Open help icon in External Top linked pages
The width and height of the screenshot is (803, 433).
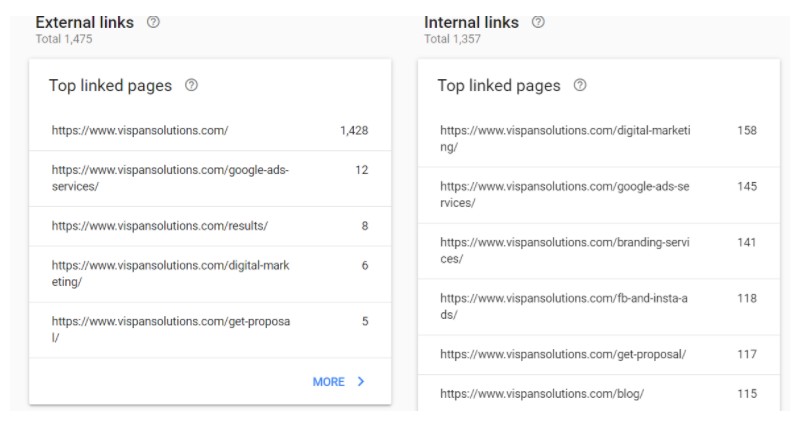point(191,85)
